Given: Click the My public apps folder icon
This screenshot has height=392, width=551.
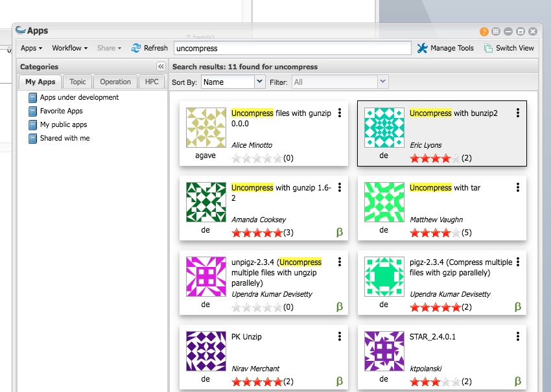Looking at the screenshot, I should point(32,125).
